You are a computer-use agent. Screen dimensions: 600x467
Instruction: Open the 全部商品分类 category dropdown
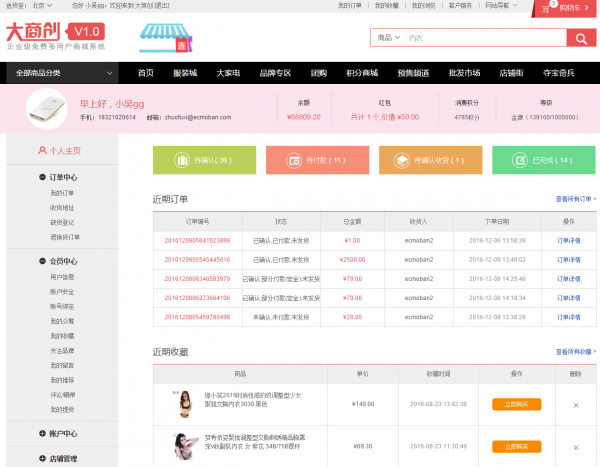[x=60, y=73]
